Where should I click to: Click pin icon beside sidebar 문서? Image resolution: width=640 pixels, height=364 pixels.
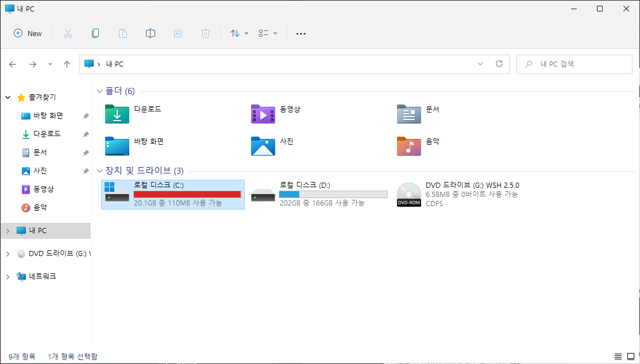point(86,153)
